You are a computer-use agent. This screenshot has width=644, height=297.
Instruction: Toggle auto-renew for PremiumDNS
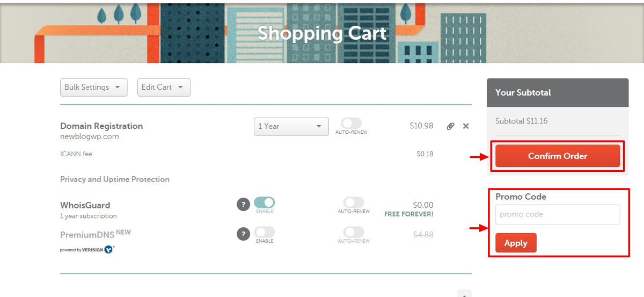pos(354,232)
